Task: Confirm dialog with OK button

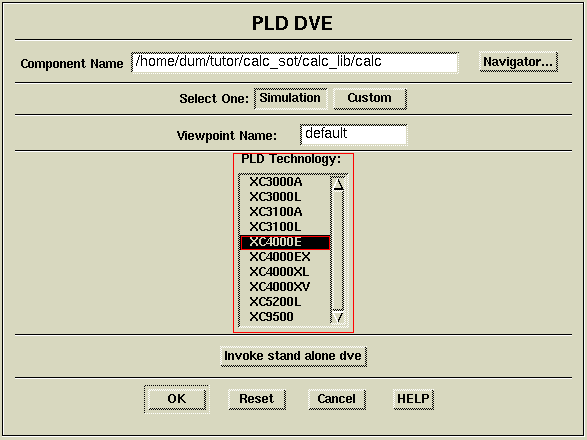Action: click(177, 399)
